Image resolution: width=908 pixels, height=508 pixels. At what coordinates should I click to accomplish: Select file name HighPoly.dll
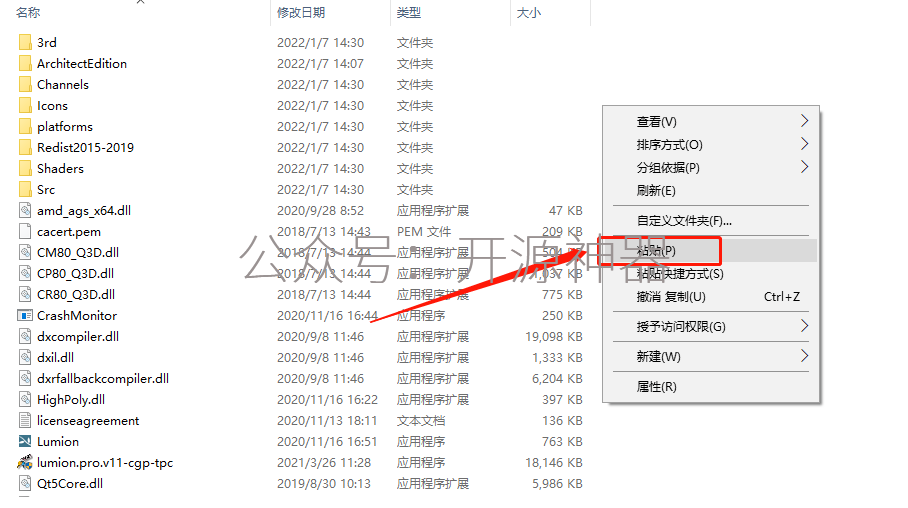tap(71, 400)
